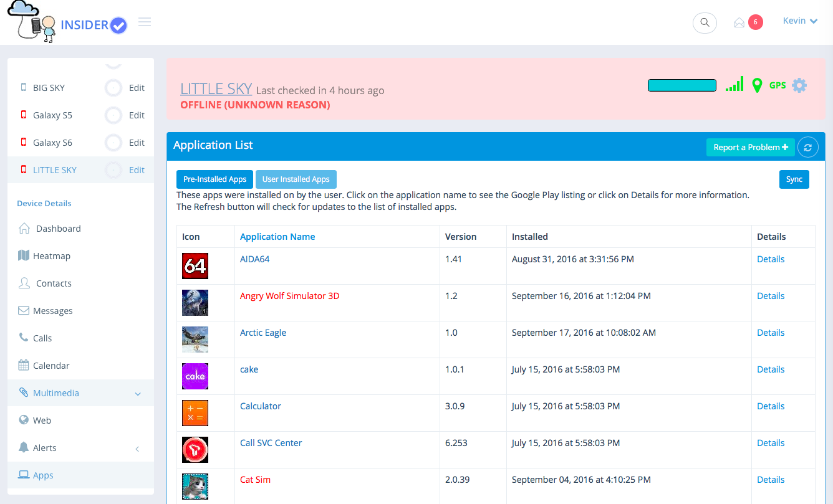Toggle the circle next to BIG SKY
The height and width of the screenshot is (504, 833).
coord(113,88)
